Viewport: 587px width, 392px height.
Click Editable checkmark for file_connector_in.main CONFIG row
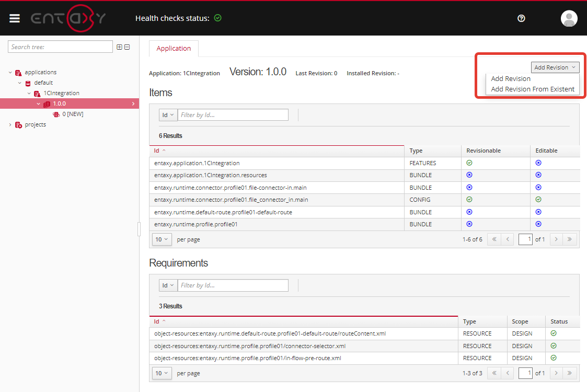(538, 200)
